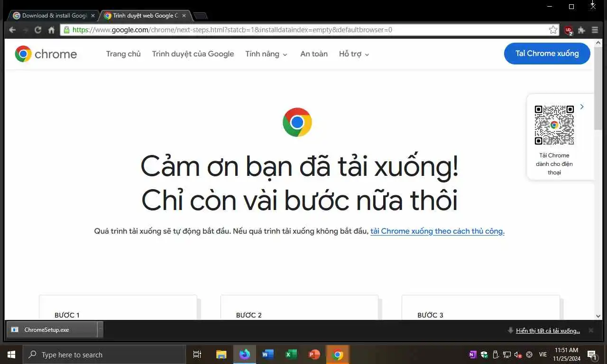Click the green padlock in the address bar
This screenshot has height=364, width=607.
66,30
